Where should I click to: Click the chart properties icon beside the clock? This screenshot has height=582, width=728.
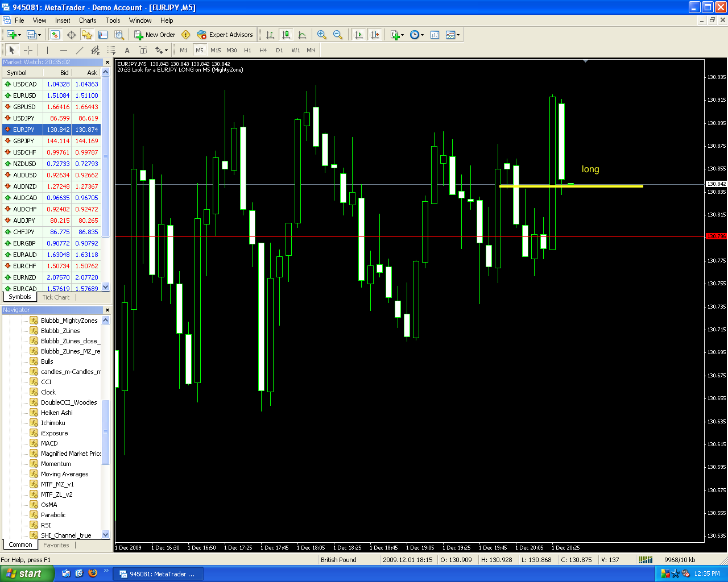pos(435,35)
